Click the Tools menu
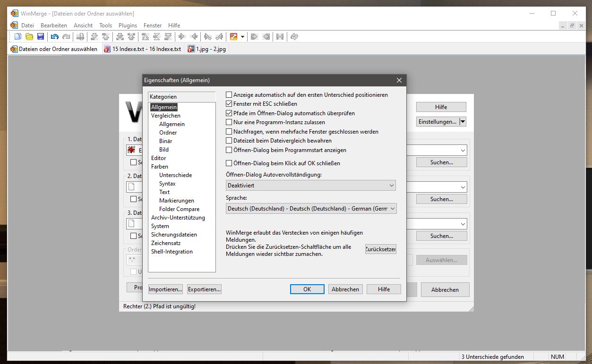 (106, 25)
